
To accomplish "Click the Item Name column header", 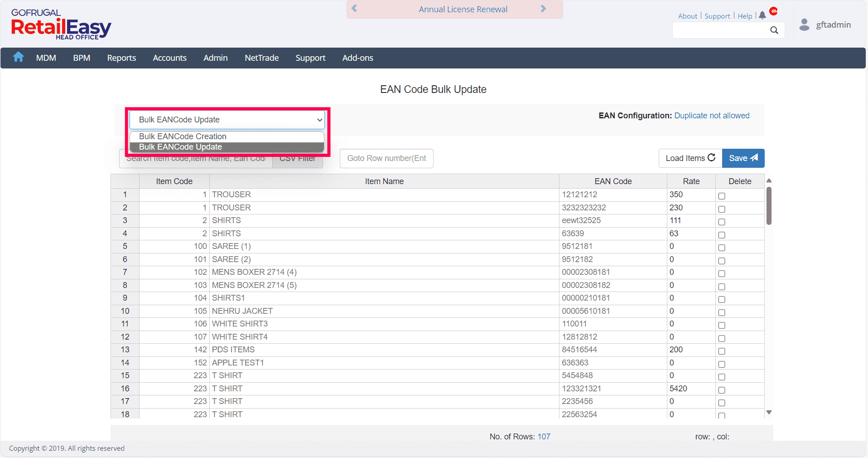I will (x=384, y=181).
